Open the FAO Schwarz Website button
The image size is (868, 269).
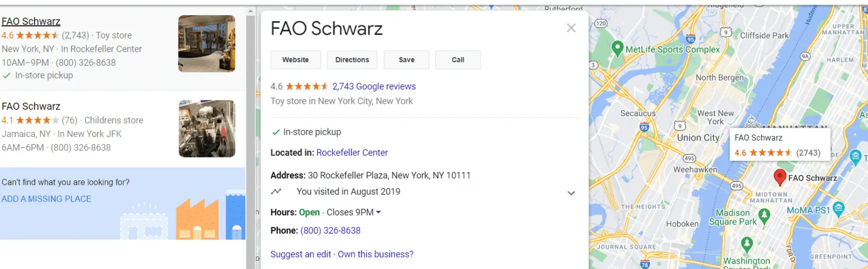tap(296, 60)
